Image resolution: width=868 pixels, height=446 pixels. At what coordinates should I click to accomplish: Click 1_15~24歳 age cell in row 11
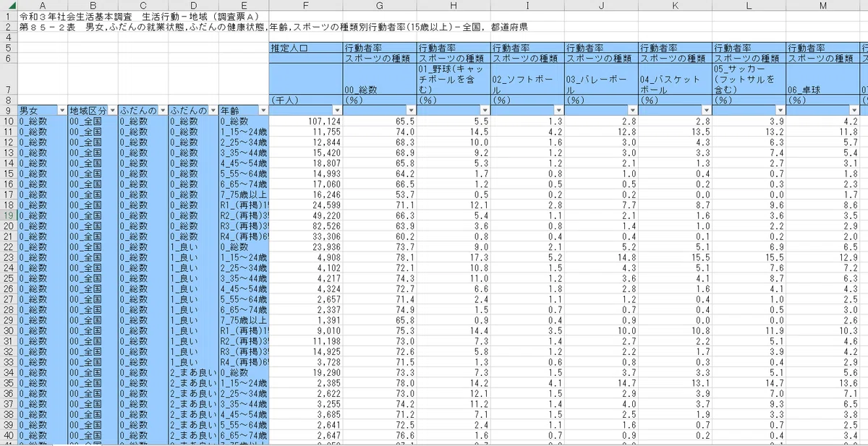[x=244, y=132]
